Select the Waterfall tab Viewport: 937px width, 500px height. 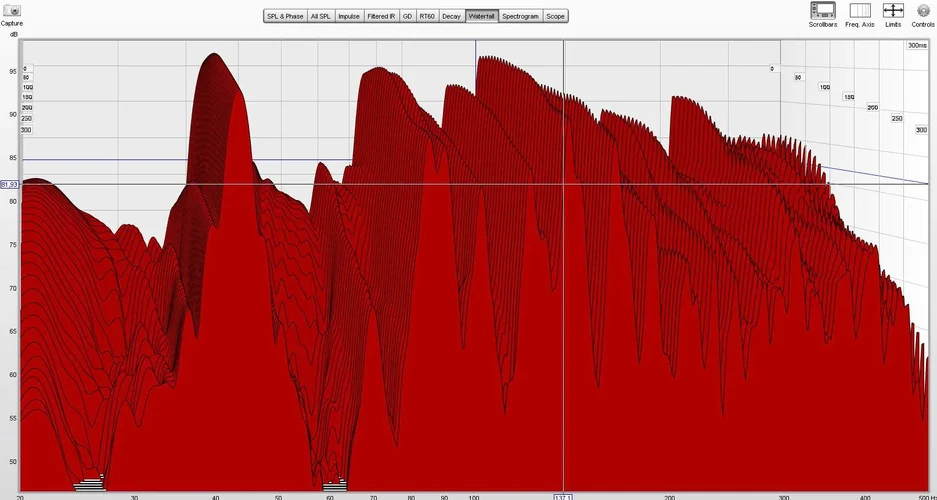482,16
